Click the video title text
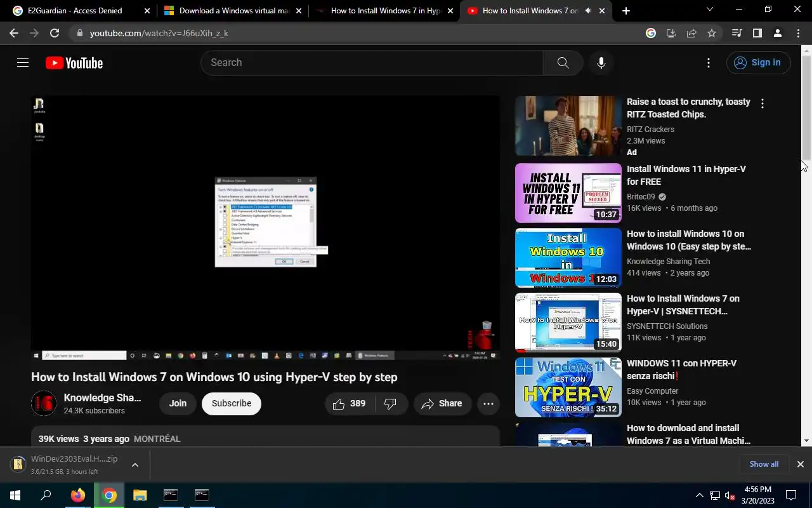This screenshot has height=508, width=812. (x=214, y=377)
